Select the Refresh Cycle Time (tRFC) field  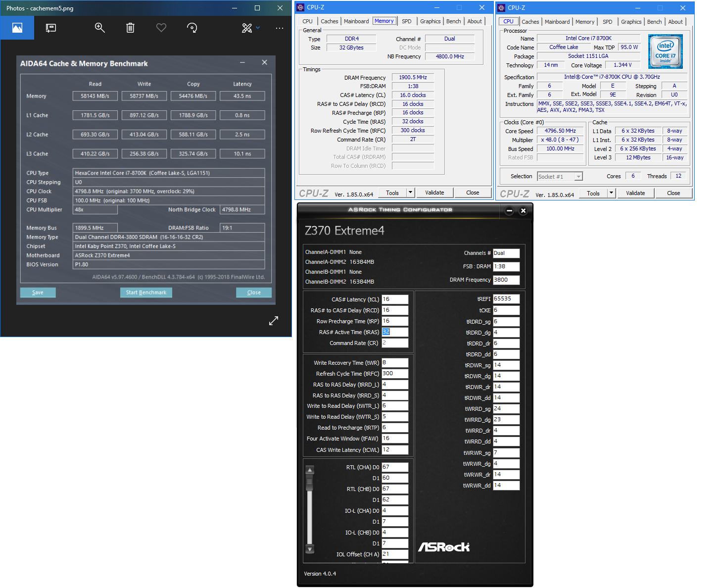click(x=395, y=374)
